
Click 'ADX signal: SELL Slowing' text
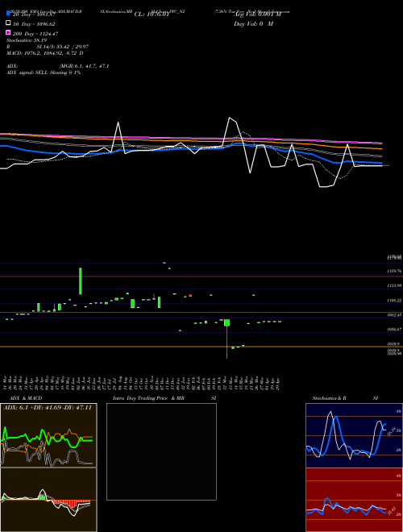click(x=44, y=73)
